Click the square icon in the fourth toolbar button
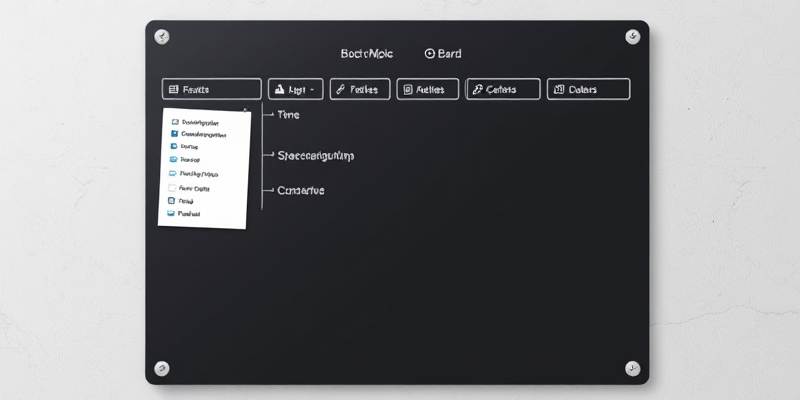This screenshot has height=400, width=800. pyautogui.click(x=407, y=90)
